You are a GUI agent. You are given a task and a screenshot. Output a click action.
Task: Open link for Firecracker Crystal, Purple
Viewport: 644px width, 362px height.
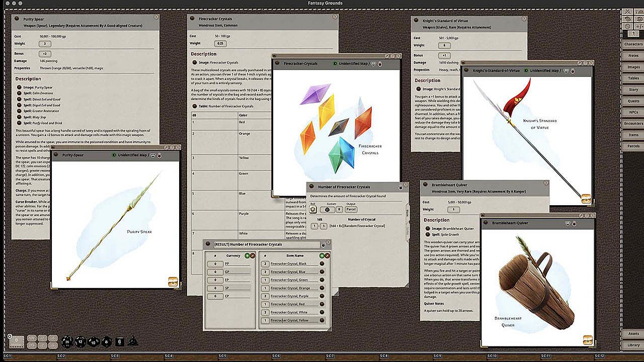pyautogui.click(x=322, y=296)
